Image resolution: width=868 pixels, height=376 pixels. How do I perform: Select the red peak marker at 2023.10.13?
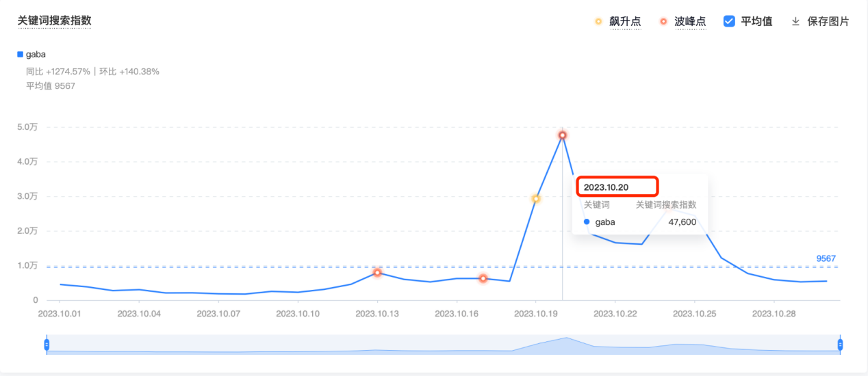[x=377, y=273]
